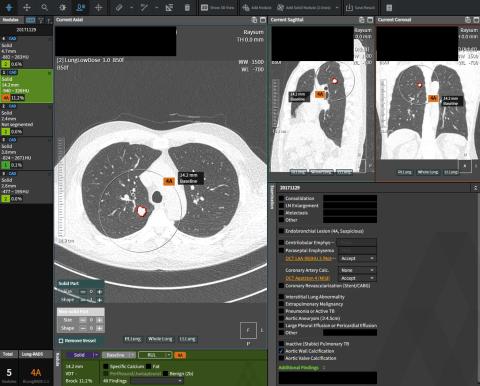Screen dimensions: 480x386
Task: Check the Benign (2b) checkbox
Action: [x=165, y=374]
